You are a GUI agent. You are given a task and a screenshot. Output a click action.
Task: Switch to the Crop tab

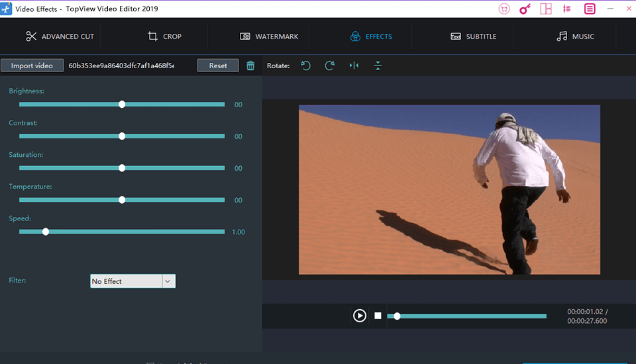point(164,36)
